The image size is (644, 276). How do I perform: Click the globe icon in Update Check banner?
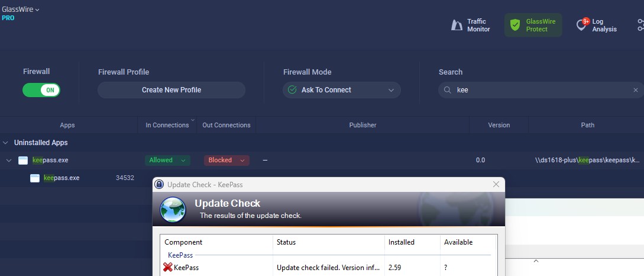pos(173,209)
